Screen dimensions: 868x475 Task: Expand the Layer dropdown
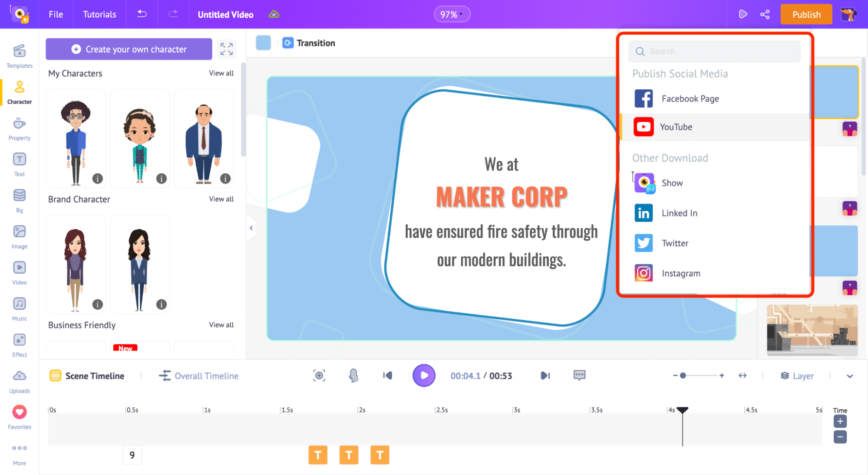(x=849, y=376)
